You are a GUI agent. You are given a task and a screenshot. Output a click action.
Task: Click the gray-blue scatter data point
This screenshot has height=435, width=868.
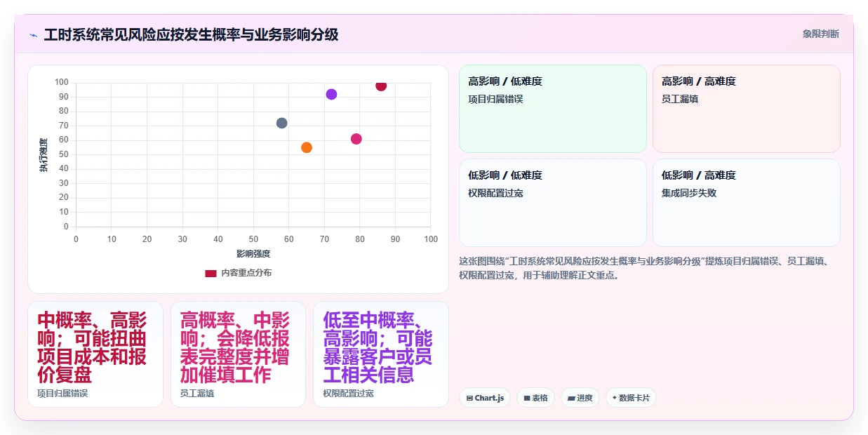coord(281,123)
